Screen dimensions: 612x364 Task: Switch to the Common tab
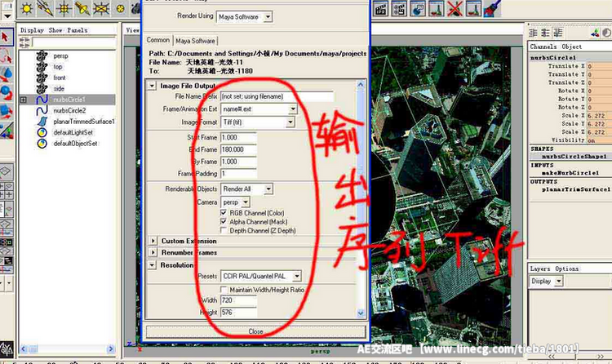(158, 40)
